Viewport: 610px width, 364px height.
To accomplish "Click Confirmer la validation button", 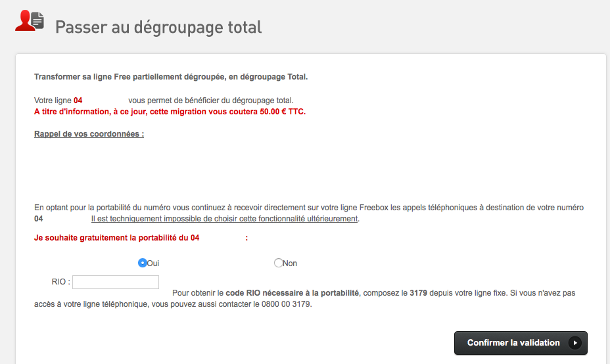I will [x=521, y=342].
